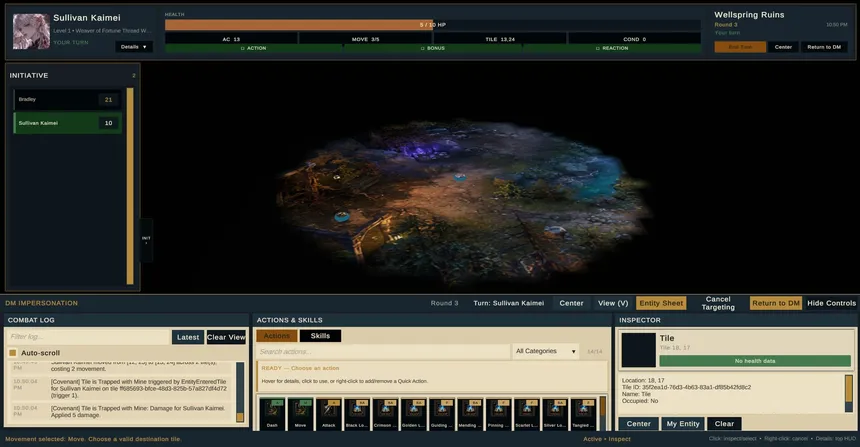Click the combat log scrollbar
This screenshot has height=447, width=860.
click(x=240, y=392)
